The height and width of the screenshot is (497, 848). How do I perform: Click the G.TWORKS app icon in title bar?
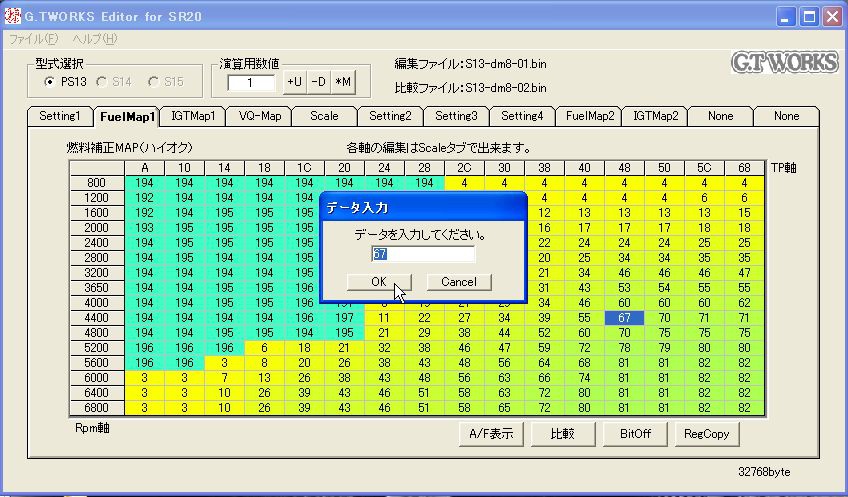click(x=11, y=16)
